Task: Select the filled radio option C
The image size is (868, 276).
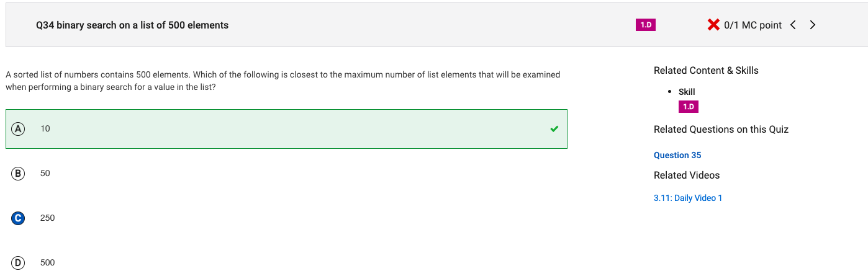Action: click(18, 218)
